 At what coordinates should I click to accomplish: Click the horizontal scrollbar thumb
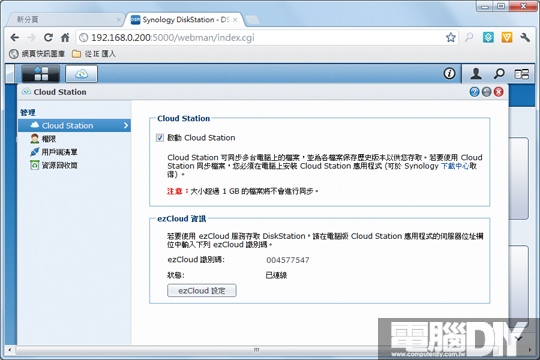point(256,350)
